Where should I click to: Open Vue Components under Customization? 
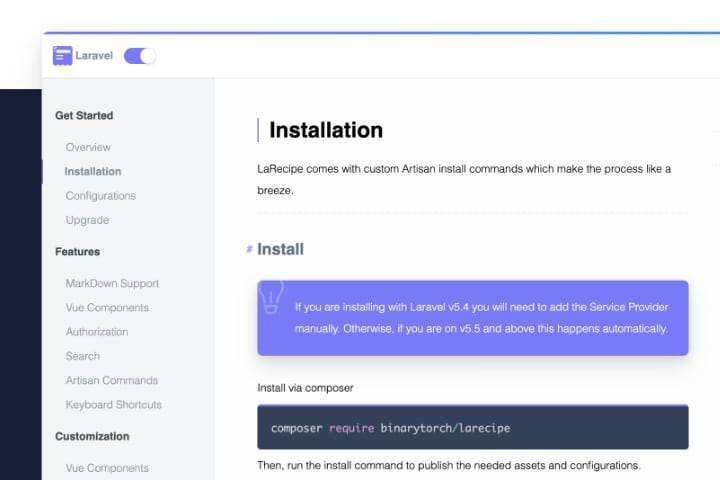(x=107, y=468)
